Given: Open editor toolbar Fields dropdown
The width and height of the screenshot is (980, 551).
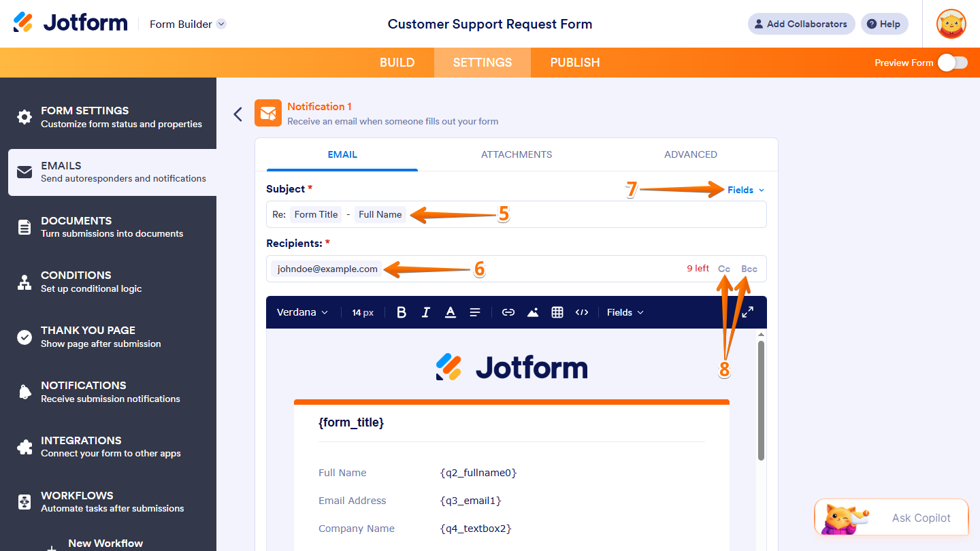Looking at the screenshot, I should tap(625, 312).
